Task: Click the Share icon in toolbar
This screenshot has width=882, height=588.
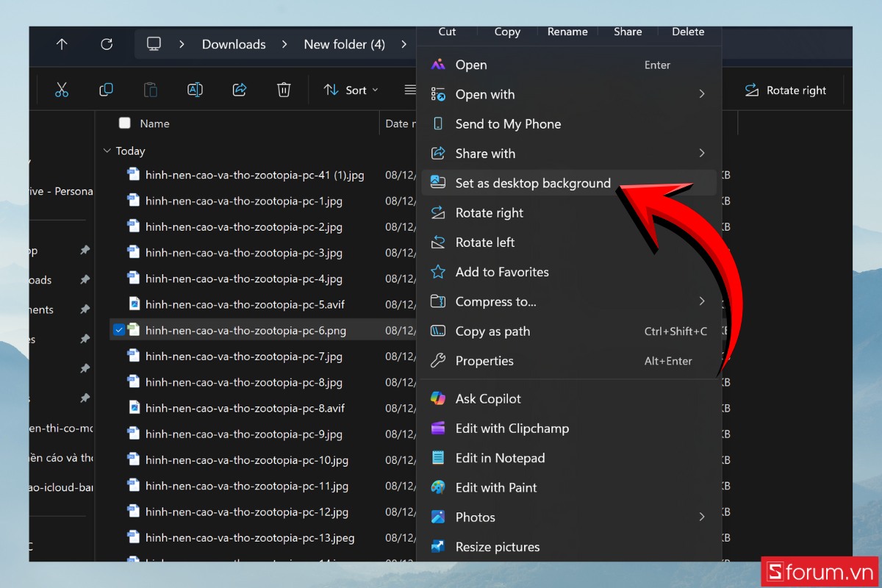Action: (239, 90)
